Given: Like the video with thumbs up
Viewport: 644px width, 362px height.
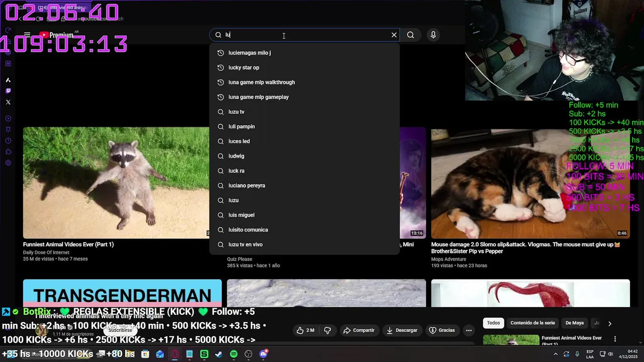Looking at the screenshot, I should (x=305, y=330).
